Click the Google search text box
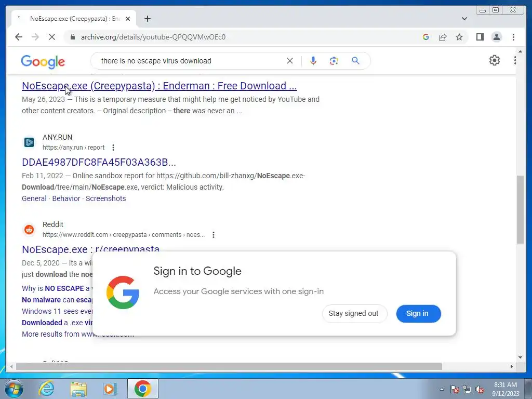532x399 pixels. pos(190,61)
